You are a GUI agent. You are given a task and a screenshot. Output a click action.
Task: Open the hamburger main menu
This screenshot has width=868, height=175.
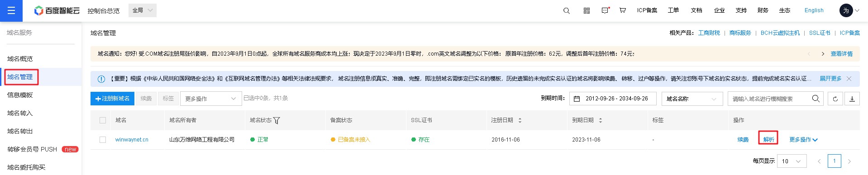tap(11, 10)
